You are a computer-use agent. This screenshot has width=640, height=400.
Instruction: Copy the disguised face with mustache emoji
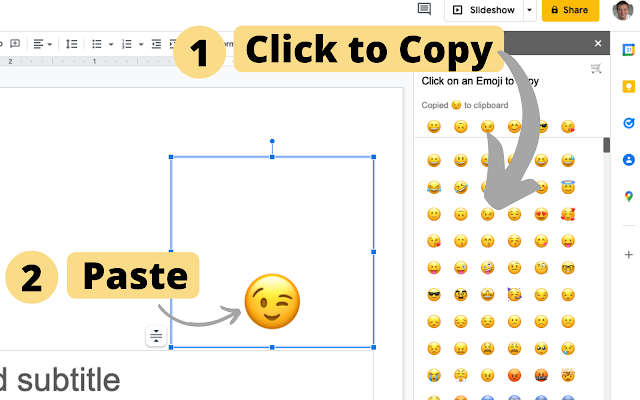click(x=461, y=295)
